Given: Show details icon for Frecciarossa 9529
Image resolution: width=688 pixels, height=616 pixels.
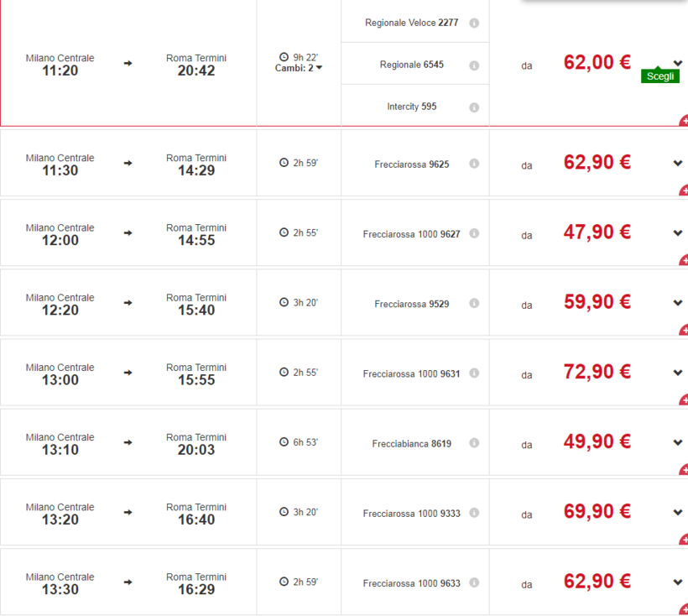Looking at the screenshot, I should tap(474, 304).
